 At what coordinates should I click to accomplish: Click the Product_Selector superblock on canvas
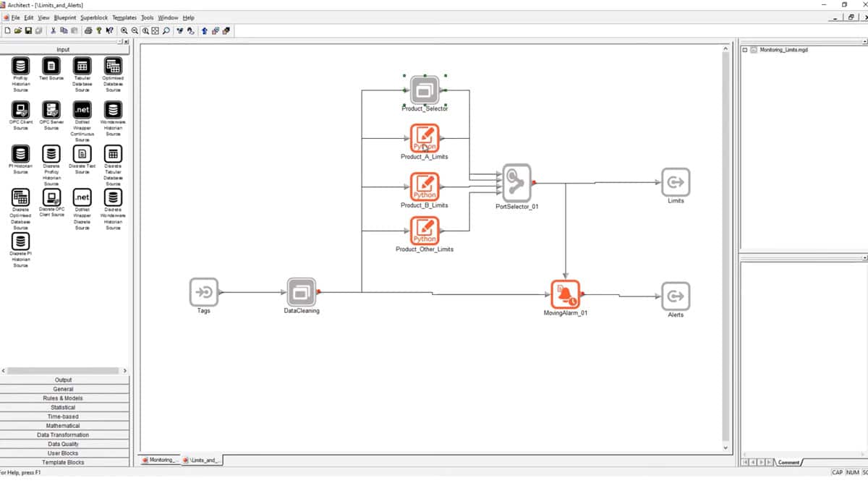425,90
